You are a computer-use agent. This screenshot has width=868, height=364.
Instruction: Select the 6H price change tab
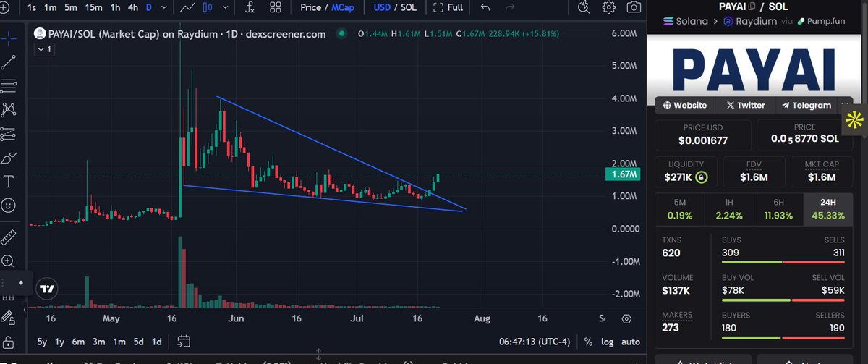(x=778, y=209)
